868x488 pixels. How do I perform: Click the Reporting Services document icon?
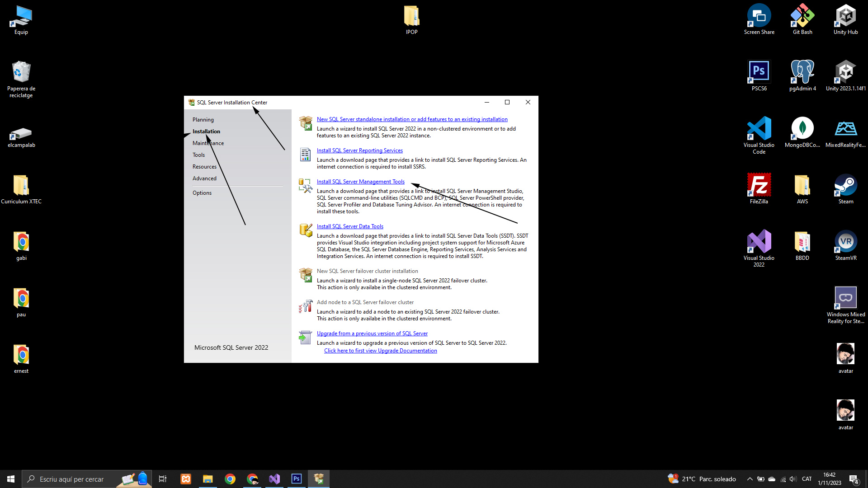point(306,155)
